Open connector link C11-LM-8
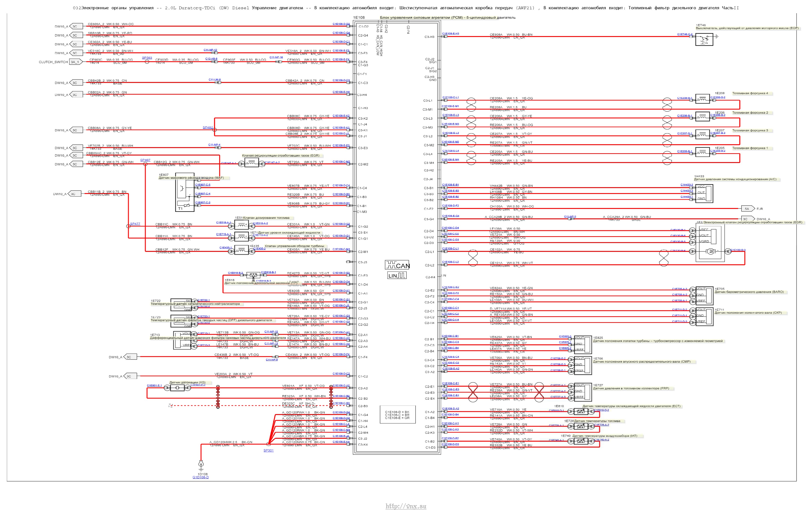This screenshot has width=812, height=510. coord(214,80)
